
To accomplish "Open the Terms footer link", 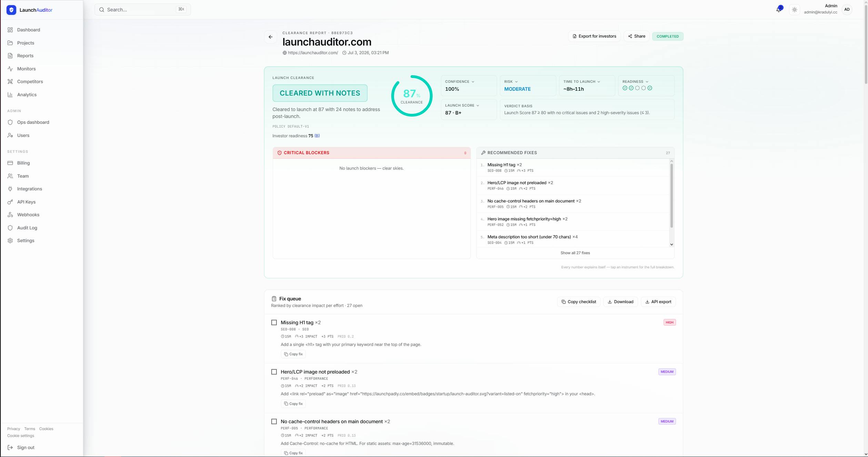I will coord(30,429).
